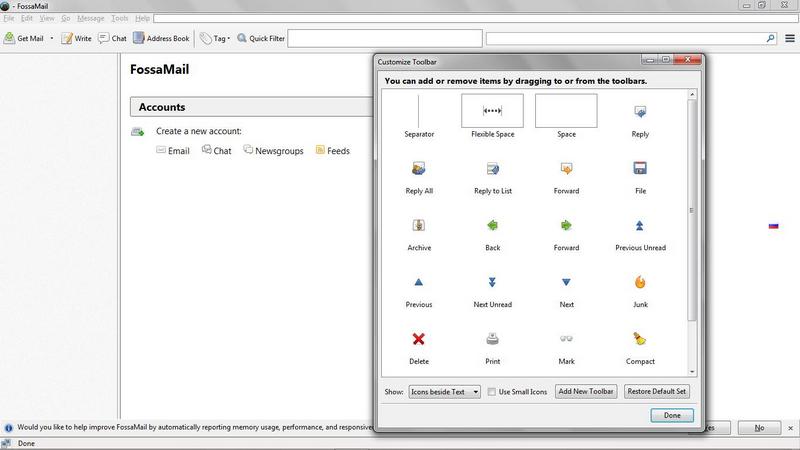Click the search field magnifier icon

pos(770,38)
